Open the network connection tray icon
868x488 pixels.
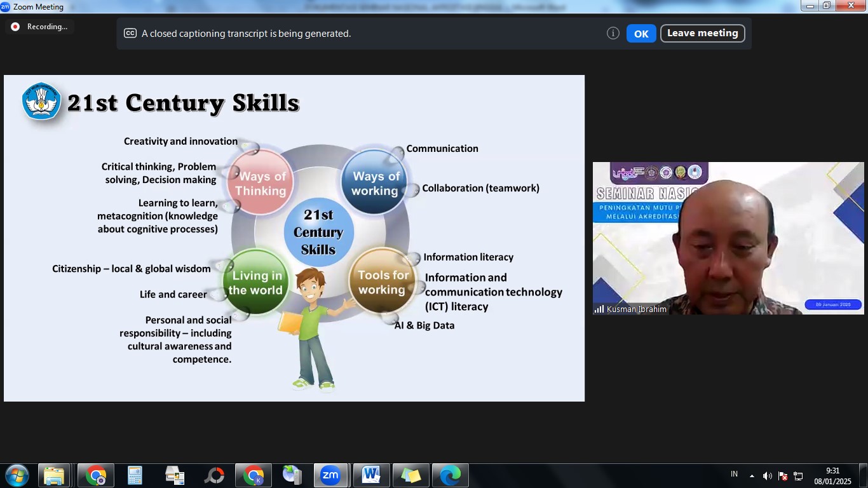(798, 476)
